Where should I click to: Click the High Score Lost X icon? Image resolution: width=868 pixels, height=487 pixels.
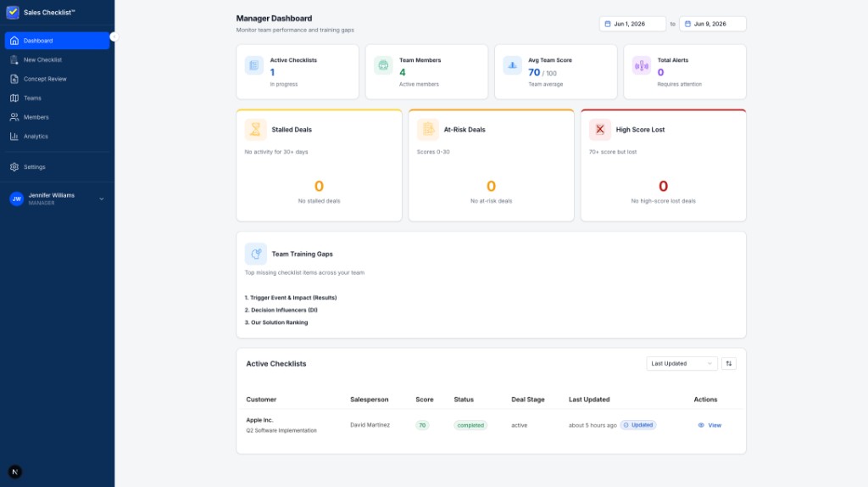[x=600, y=130]
